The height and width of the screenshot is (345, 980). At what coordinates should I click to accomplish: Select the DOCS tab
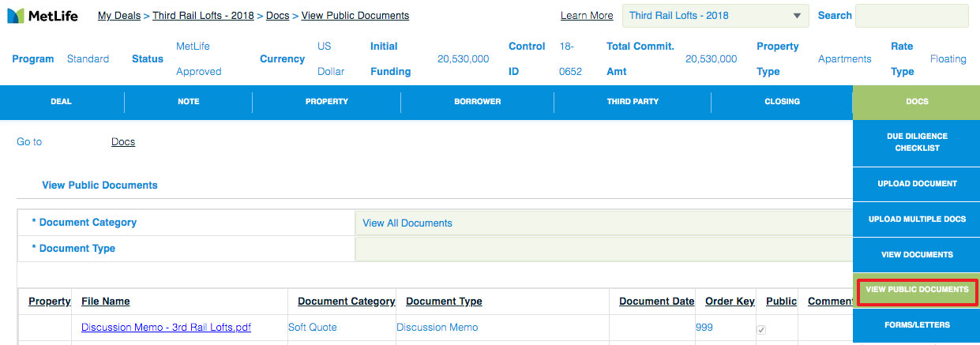(917, 102)
